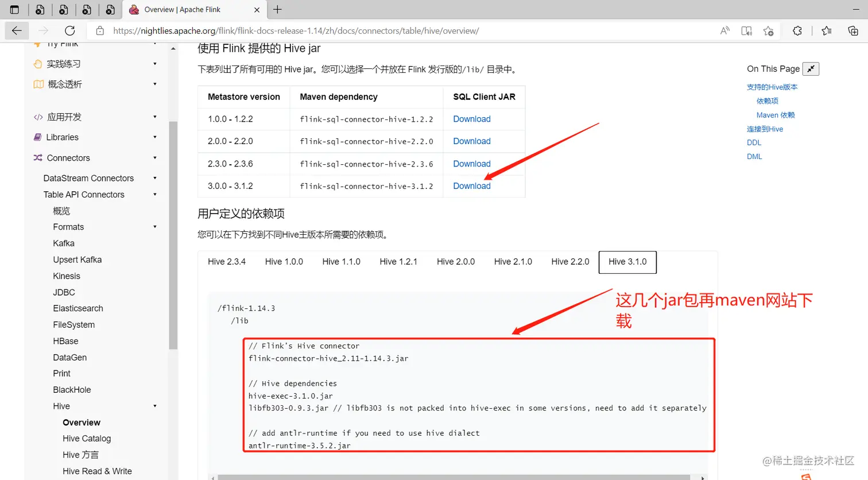Open the Hive 方言 page
868x480 pixels.
point(80,455)
